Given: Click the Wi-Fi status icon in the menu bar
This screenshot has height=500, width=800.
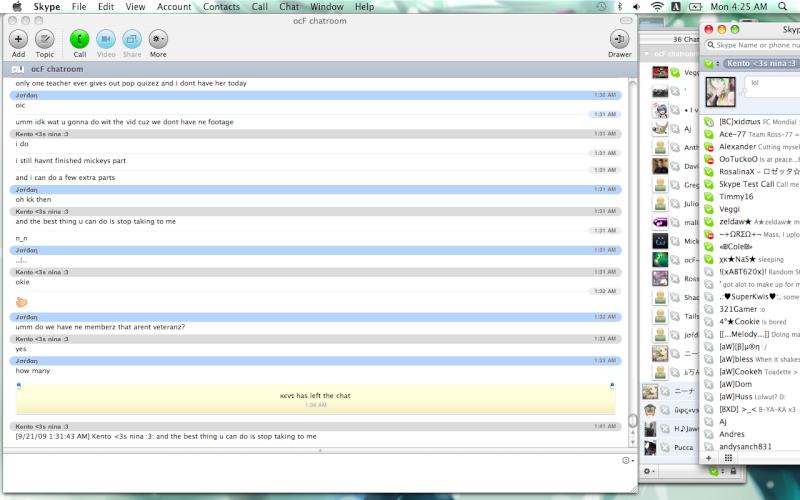Looking at the screenshot, I should tap(657, 7).
